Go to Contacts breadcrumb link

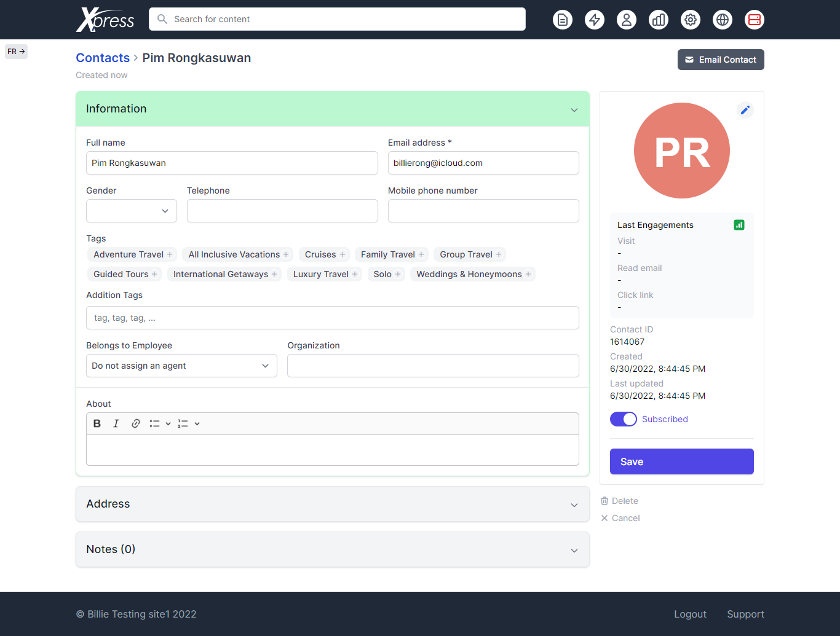[x=103, y=58]
